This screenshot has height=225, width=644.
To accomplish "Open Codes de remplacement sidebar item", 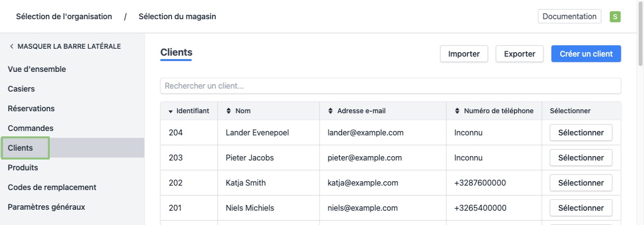I will 52,188.
